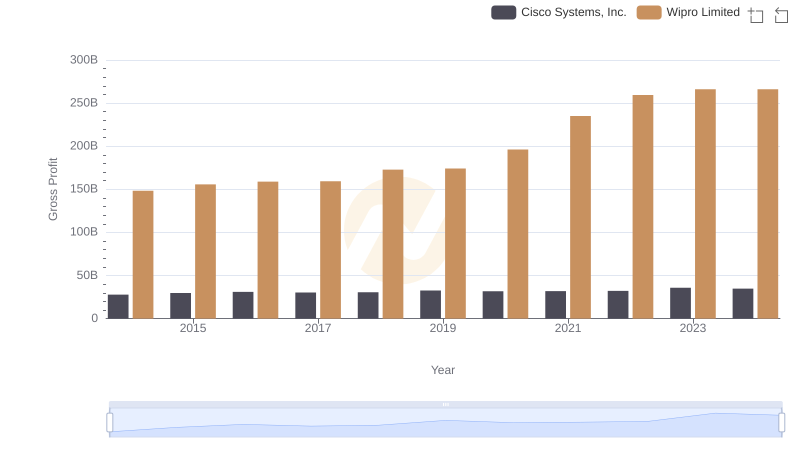Click the 2015 x-axis label
Viewport: 800px width, 461px height.
coord(193,328)
